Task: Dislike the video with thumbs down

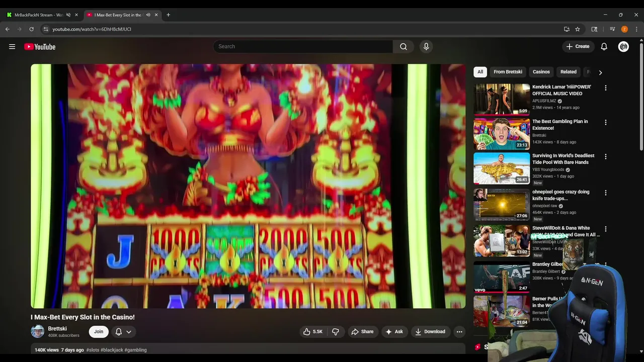Action: [x=336, y=332]
